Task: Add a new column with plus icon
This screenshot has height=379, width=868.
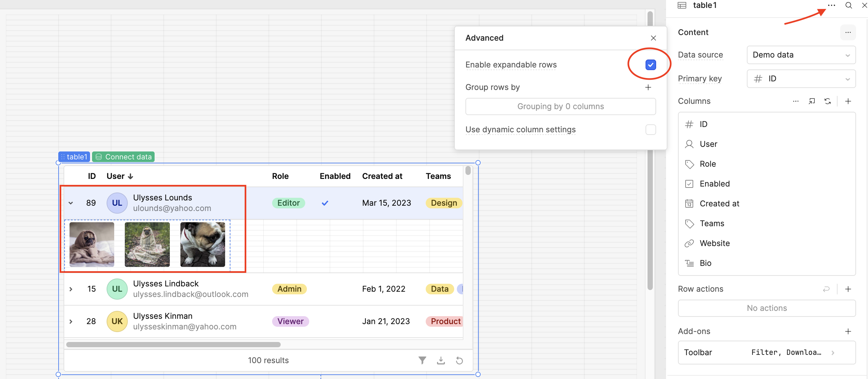Action: [848, 101]
